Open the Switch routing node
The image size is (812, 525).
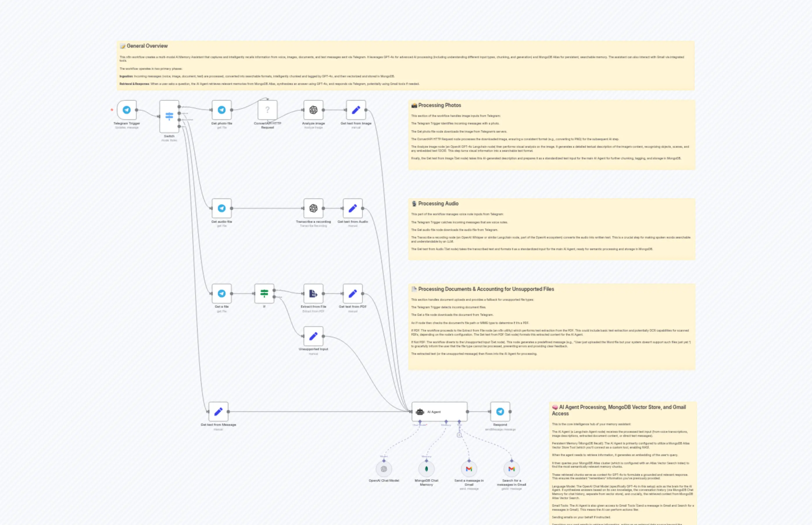point(169,116)
